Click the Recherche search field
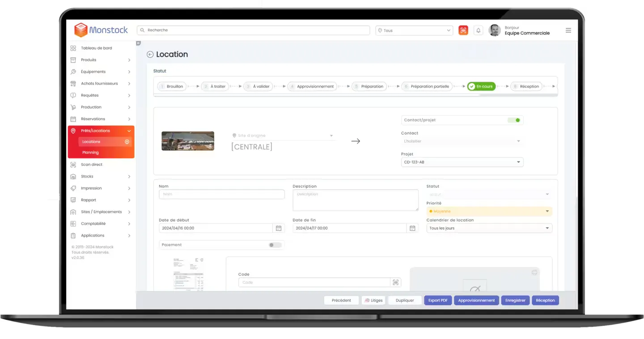Screen dimensions: 644x339 (254, 30)
